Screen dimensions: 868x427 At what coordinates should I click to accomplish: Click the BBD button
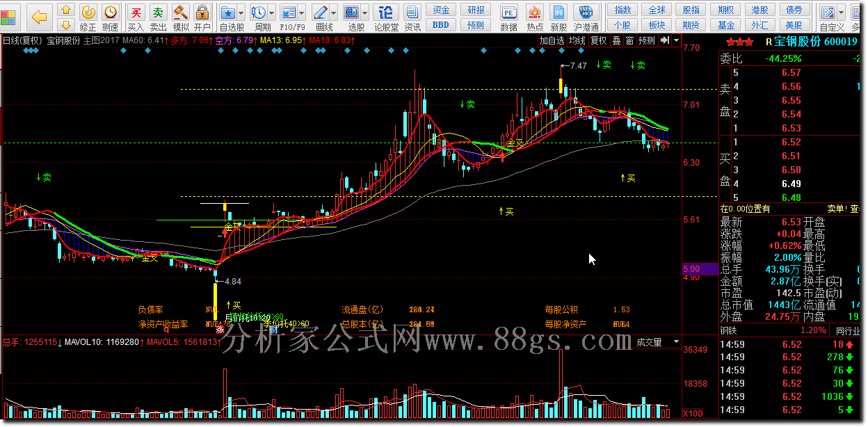tap(441, 25)
